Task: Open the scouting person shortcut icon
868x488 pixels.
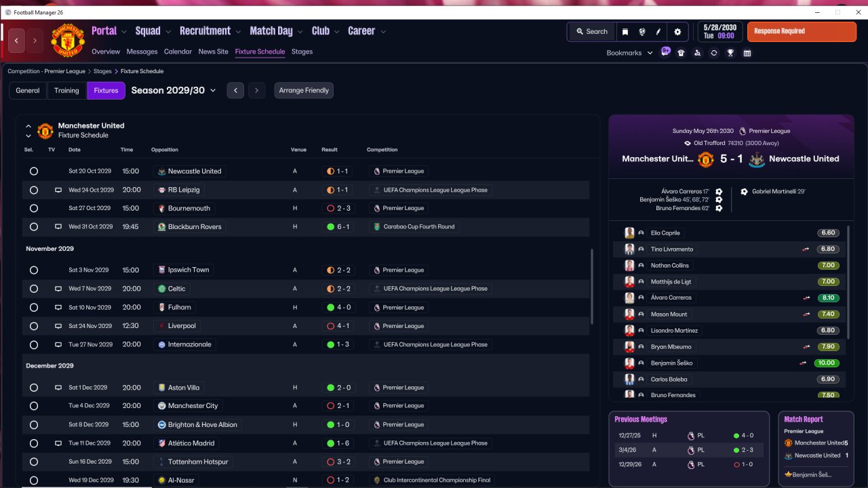Action: (698, 53)
